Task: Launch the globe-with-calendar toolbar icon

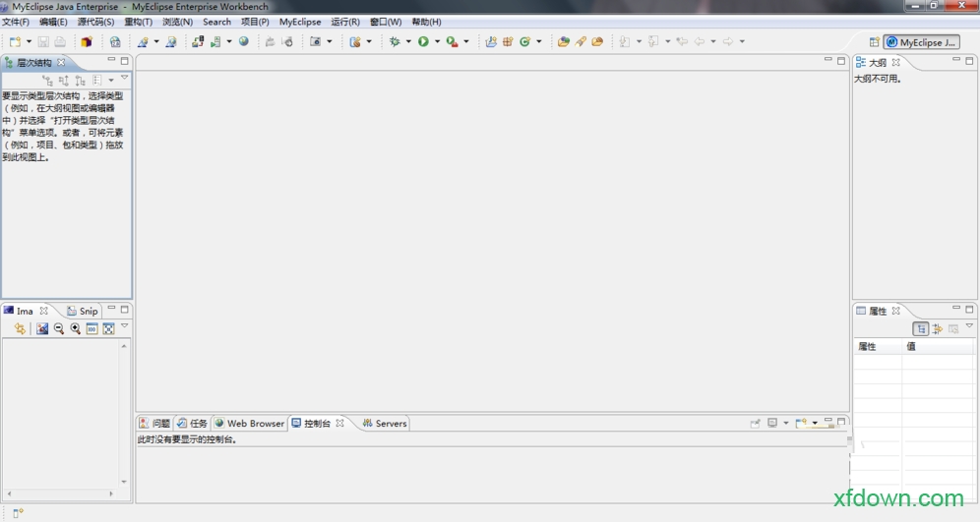Action: (x=115, y=42)
